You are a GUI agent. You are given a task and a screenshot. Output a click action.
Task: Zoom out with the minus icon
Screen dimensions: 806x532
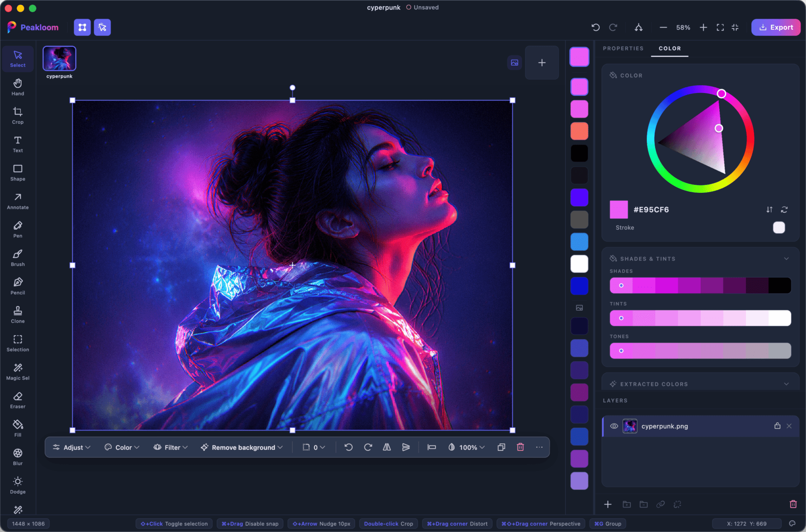[663, 27]
